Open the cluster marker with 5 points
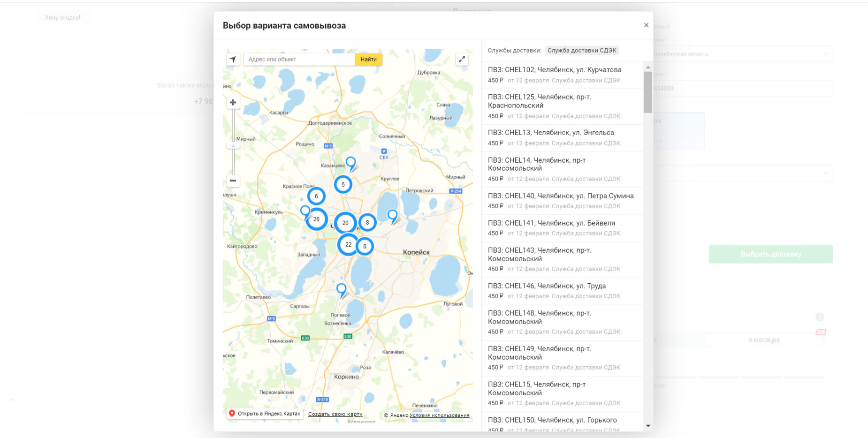Image resolution: width=868 pixels, height=438 pixels. [x=343, y=185]
